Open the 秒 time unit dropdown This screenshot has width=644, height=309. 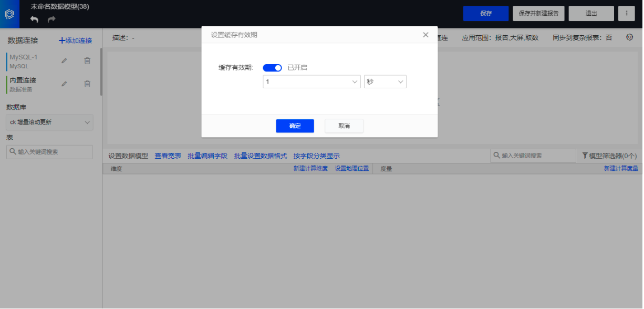(x=385, y=82)
